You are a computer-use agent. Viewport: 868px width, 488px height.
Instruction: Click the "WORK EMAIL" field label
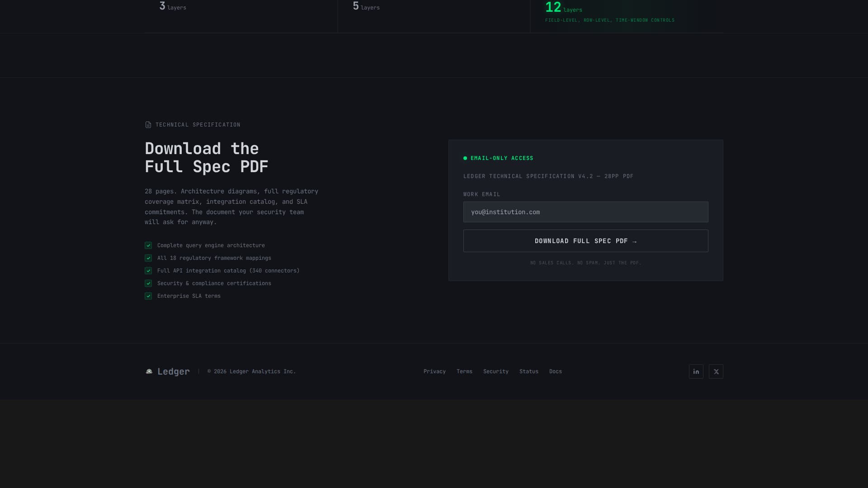coord(481,194)
